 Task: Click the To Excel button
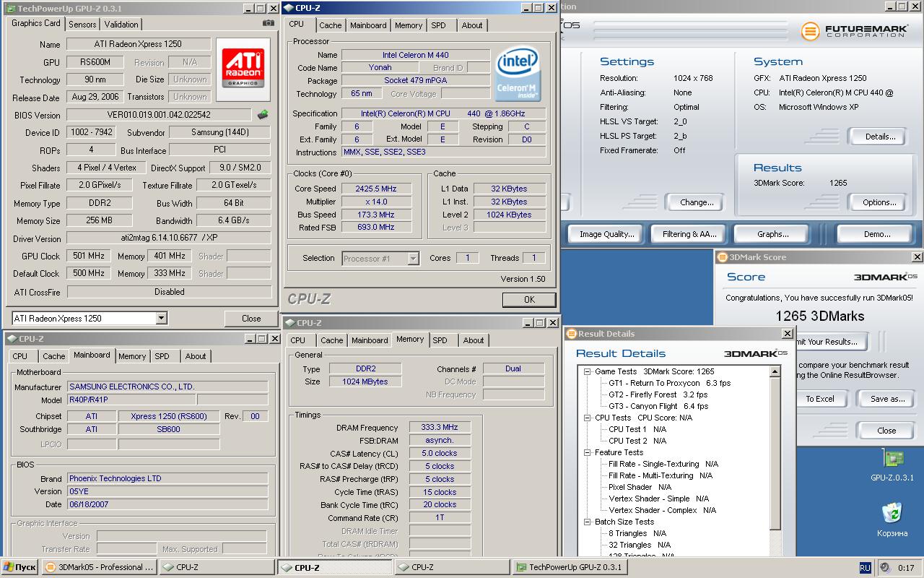pyautogui.click(x=820, y=399)
